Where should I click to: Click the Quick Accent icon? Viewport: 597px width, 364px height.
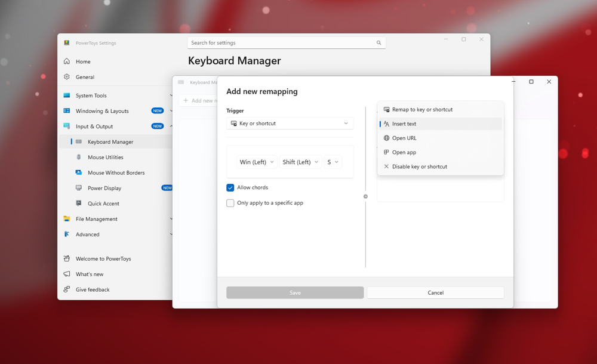point(79,203)
